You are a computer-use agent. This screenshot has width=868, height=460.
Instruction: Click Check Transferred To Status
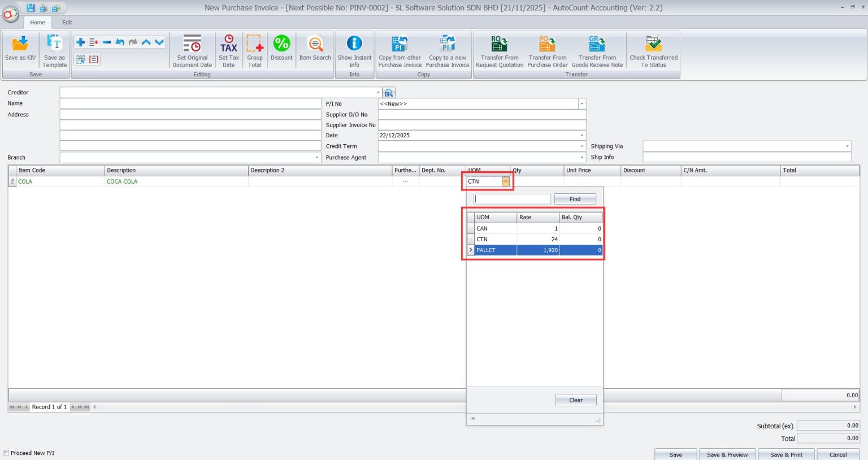pos(653,50)
